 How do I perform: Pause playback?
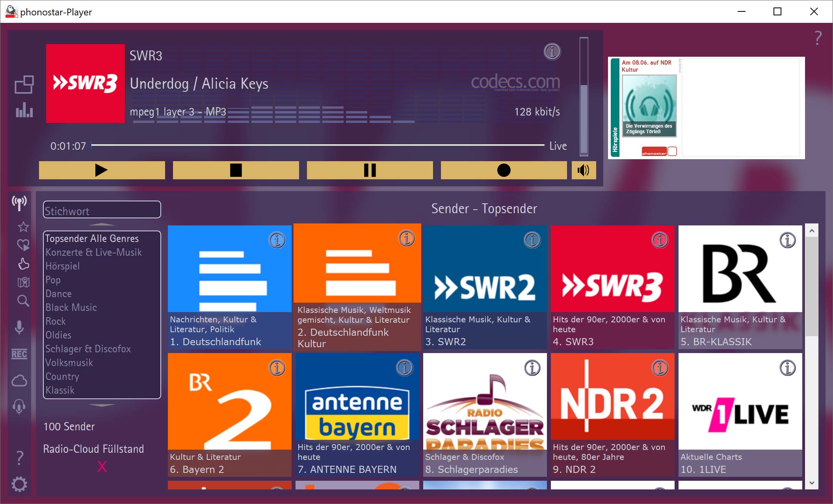point(370,170)
